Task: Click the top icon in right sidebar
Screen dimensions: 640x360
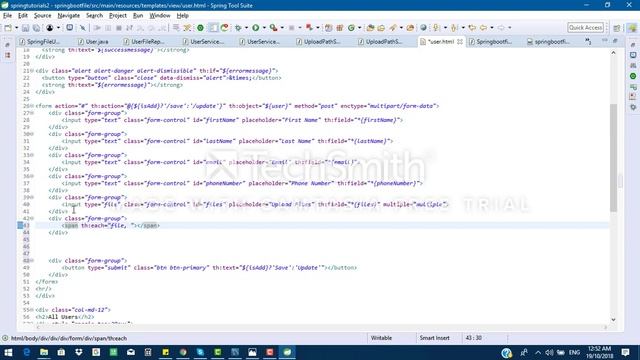Action: (633, 44)
